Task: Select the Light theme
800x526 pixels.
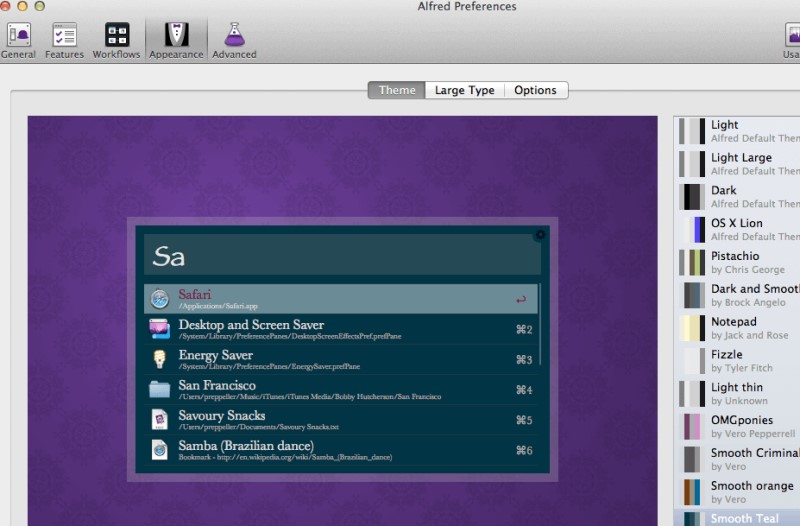Action: pos(737,131)
